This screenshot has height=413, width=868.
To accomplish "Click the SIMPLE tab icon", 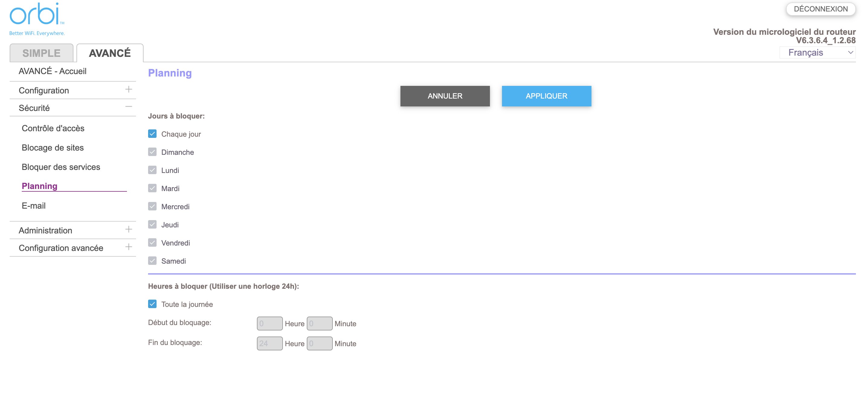I will tap(41, 53).
